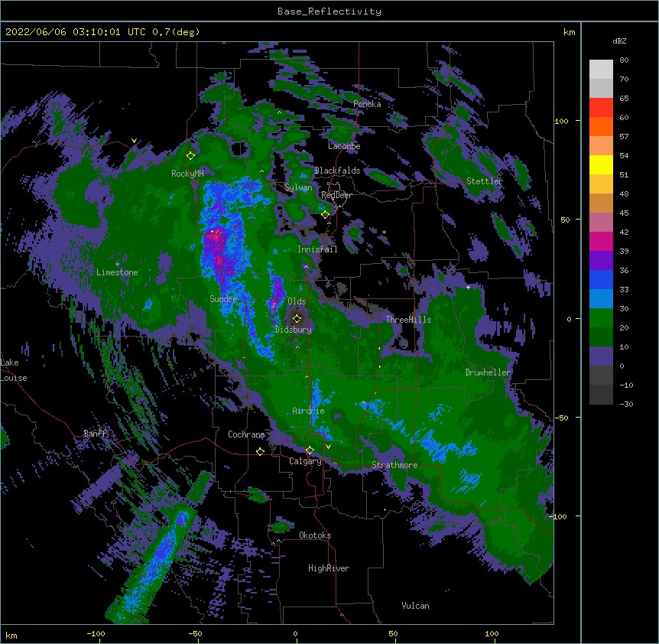Click the Limestone label
659x644 pixels.
pyautogui.click(x=117, y=272)
